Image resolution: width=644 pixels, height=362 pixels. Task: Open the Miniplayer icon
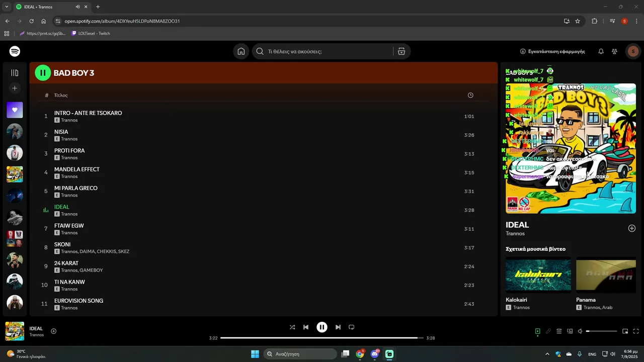point(625,331)
